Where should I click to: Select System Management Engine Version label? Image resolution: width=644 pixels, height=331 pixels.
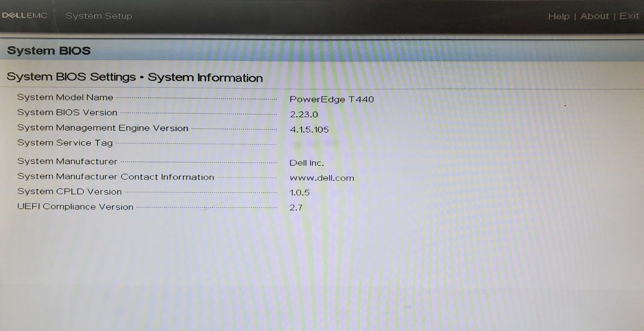103,128
